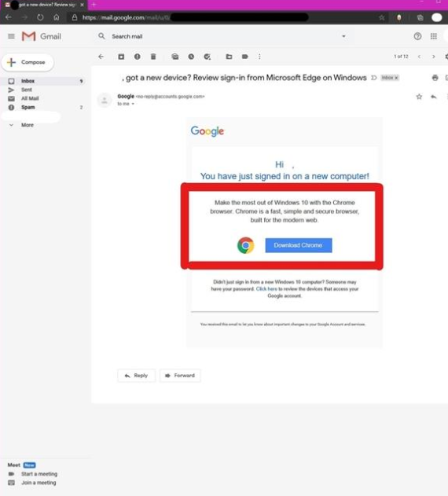Viewport: 448px width, 496px height.
Task: Open the three-dot More toolbar options
Action: pos(259,57)
